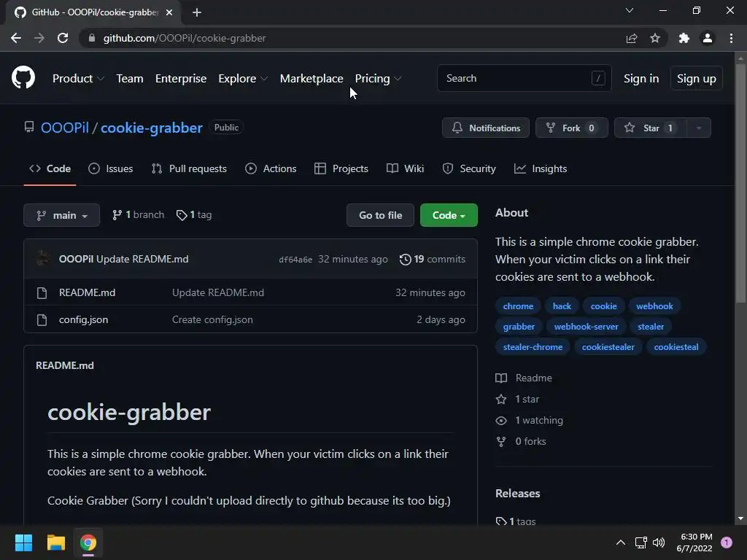Open the 19 commits link

[432, 259]
